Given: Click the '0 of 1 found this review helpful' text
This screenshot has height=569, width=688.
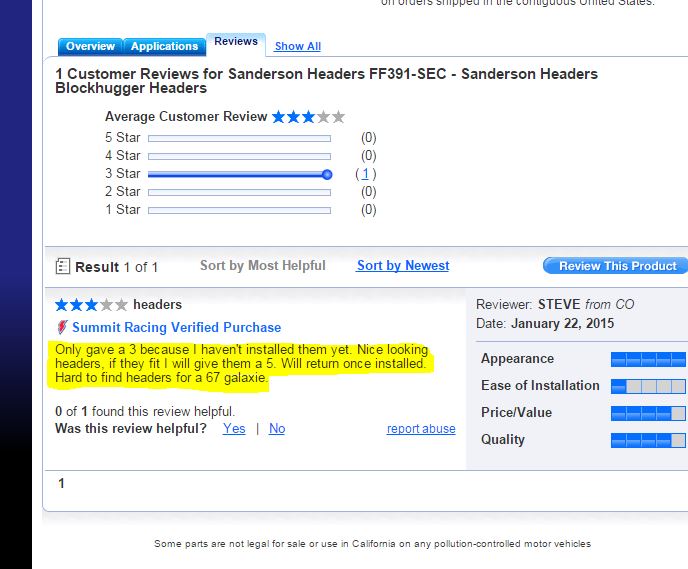Looking at the screenshot, I should (x=145, y=412).
